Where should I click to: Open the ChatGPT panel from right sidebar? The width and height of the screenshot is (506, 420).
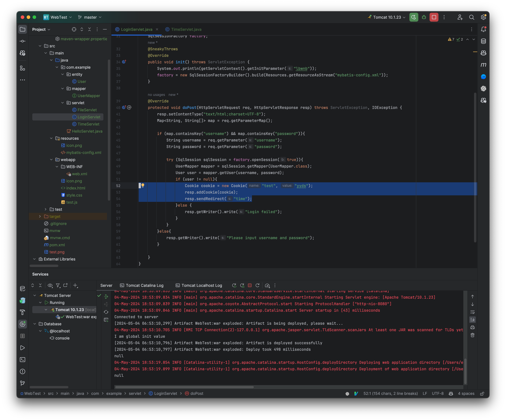tap(483, 89)
